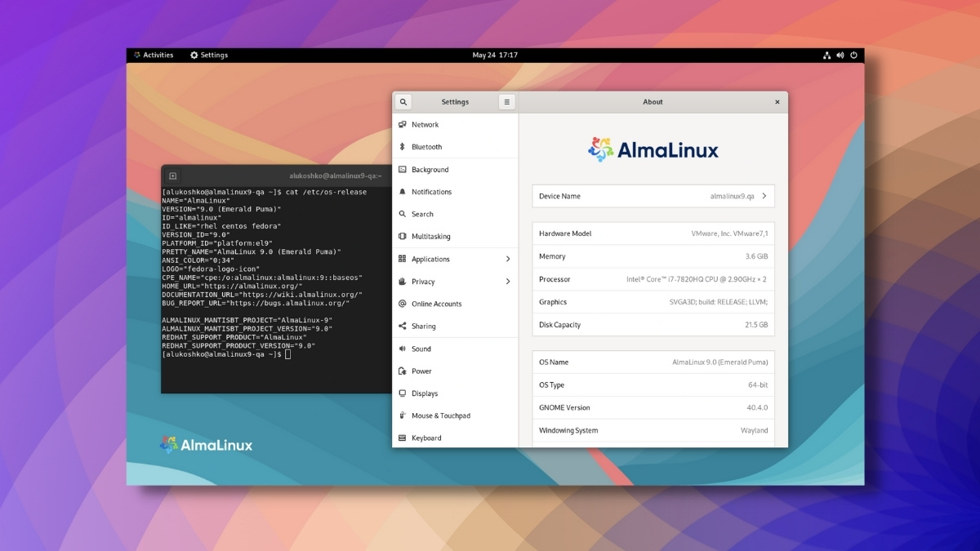Open Power settings via the battery icon

point(402,371)
